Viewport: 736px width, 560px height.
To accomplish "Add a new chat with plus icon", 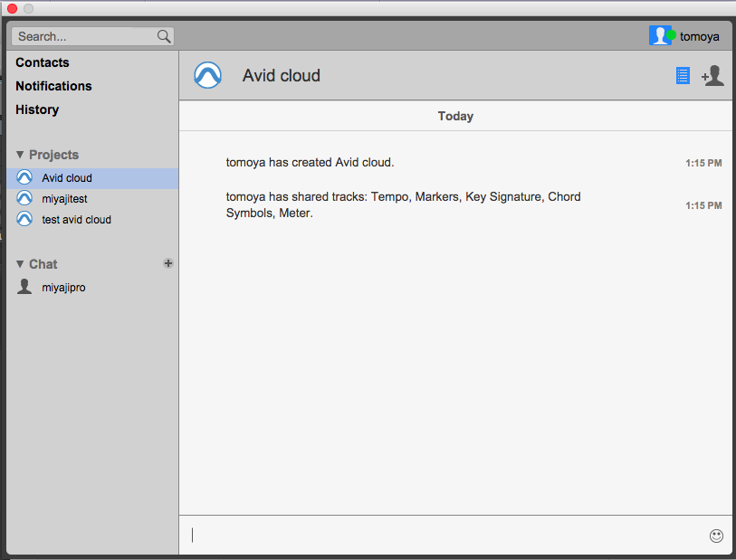I will click(168, 263).
